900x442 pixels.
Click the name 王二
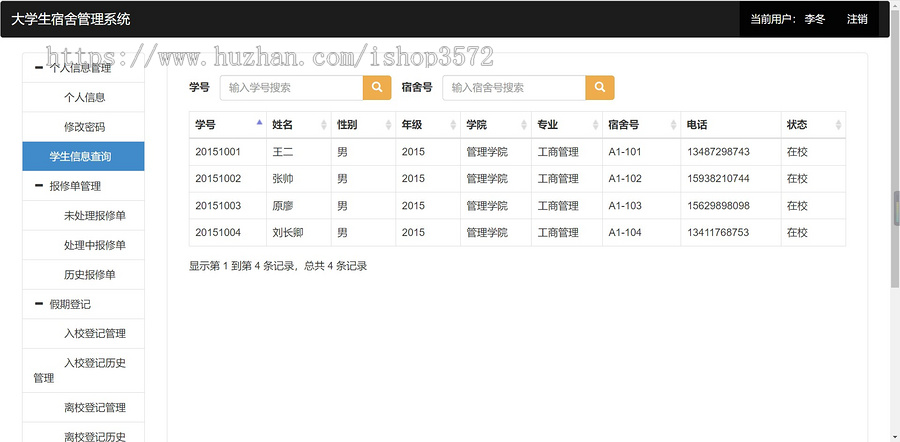[282, 152]
